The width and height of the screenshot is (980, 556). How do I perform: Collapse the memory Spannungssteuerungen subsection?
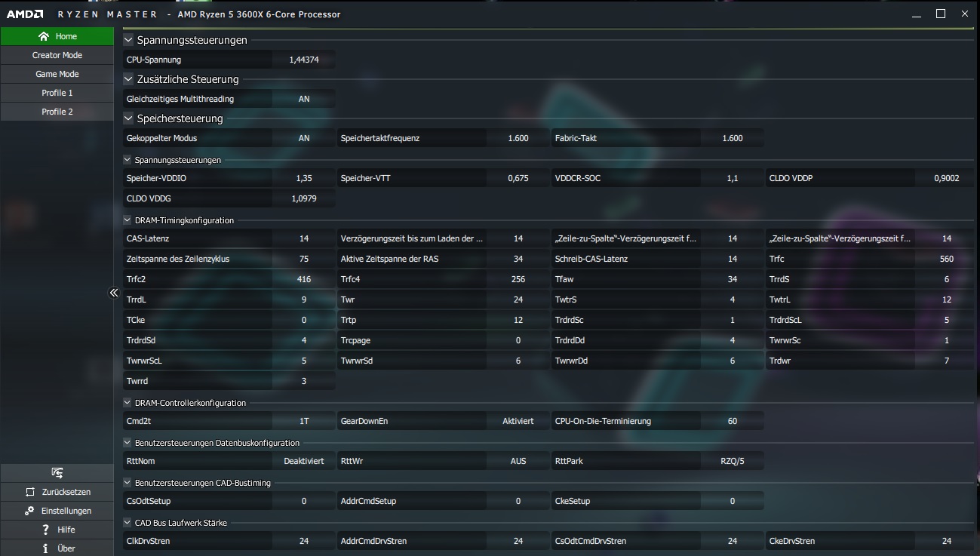127,160
